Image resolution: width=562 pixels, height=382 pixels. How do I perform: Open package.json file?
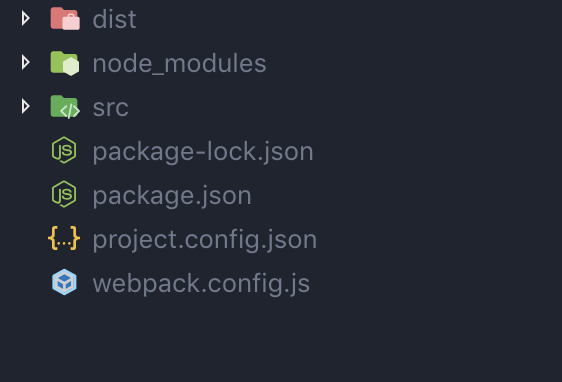click(172, 196)
